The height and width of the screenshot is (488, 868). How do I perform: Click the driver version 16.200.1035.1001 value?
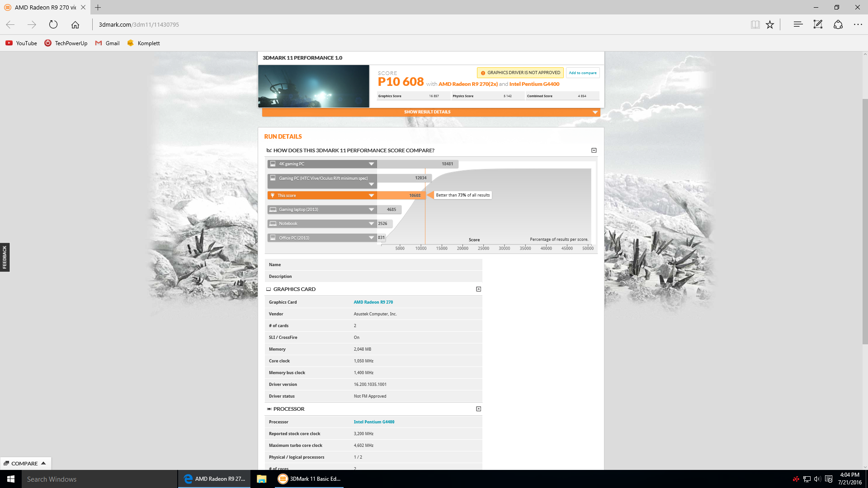point(370,385)
